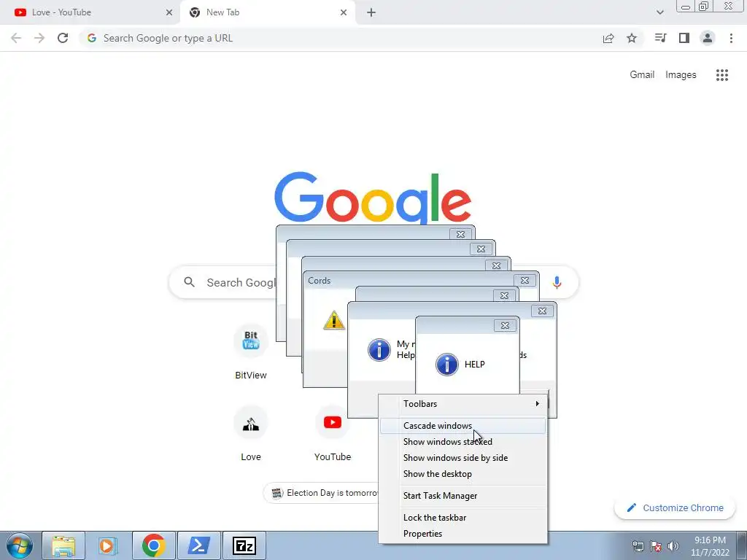Click the back navigation arrow
The height and width of the screenshot is (560, 747).
pyautogui.click(x=16, y=38)
